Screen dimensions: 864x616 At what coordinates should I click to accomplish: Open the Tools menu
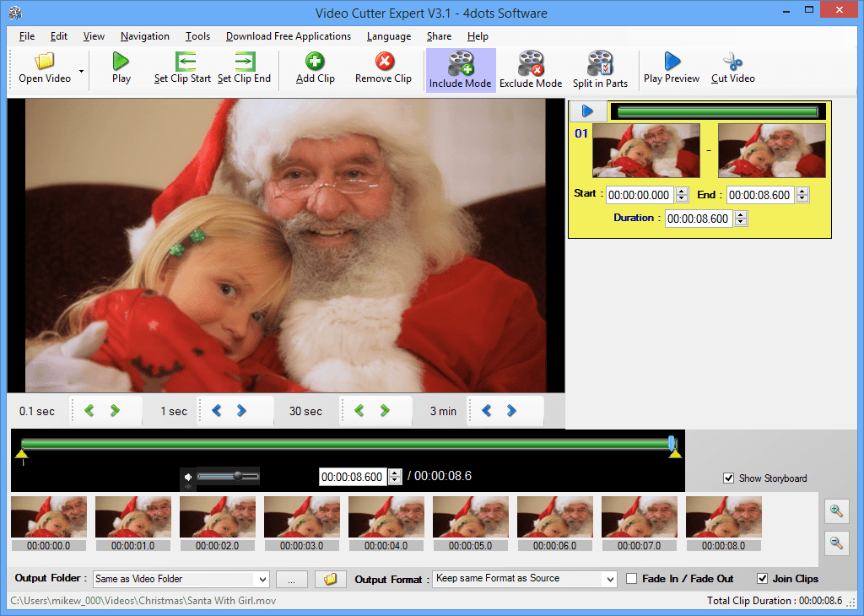pyautogui.click(x=197, y=36)
